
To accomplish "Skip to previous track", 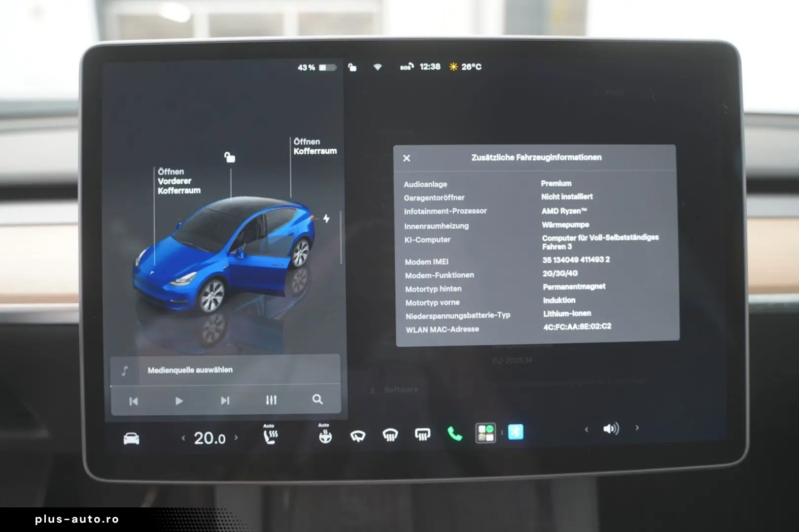I will click(x=134, y=401).
